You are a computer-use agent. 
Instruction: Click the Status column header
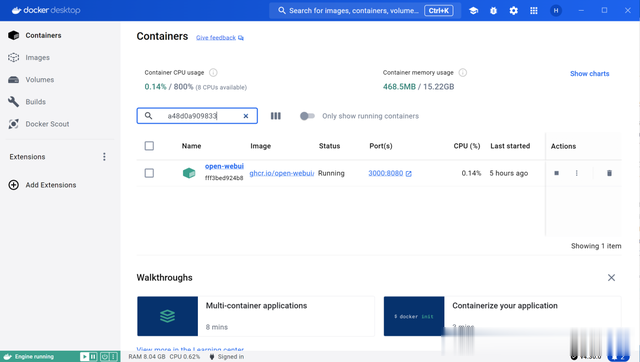pos(329,146)
